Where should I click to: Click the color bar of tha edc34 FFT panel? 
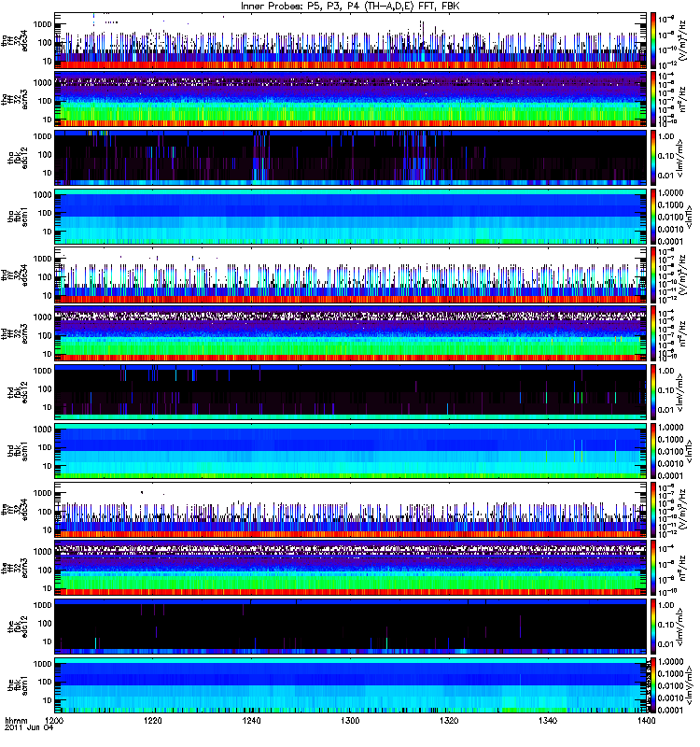pos(653,41)
